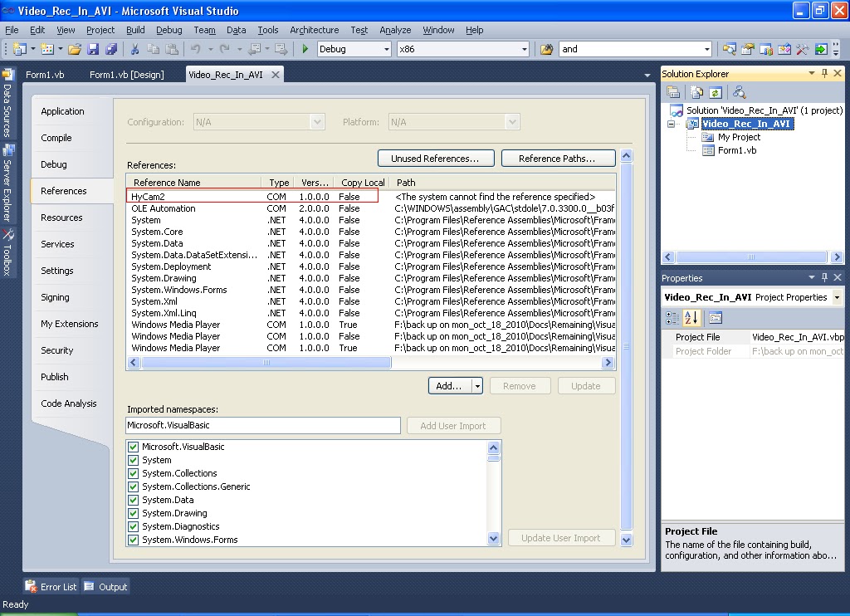The width and height of the screenshot is (850, 616).
Task: Click the Reference Paths button
Action: (558, 159)
